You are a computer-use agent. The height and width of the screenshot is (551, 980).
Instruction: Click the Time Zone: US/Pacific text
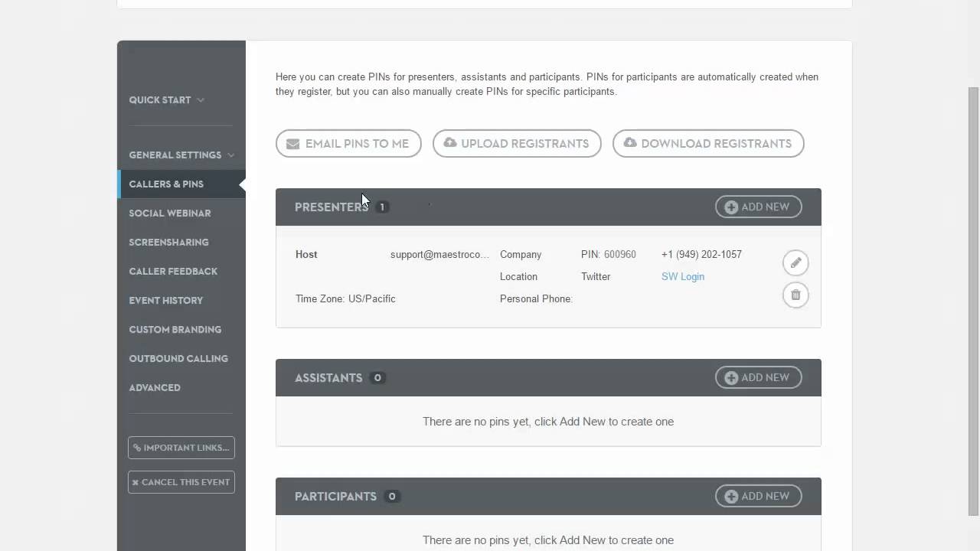[345, 298]
